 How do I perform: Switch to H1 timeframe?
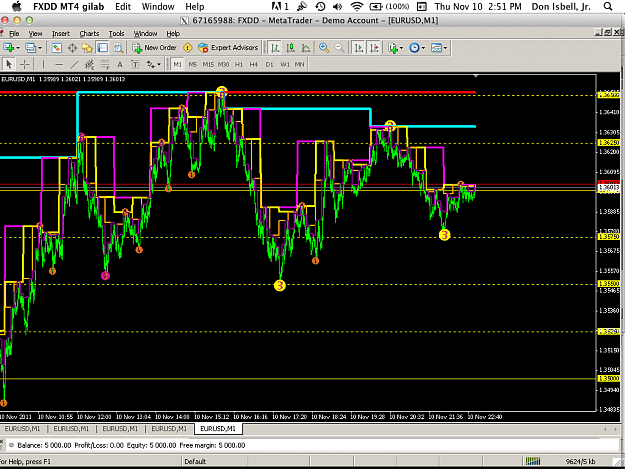[x=239, y=64]
